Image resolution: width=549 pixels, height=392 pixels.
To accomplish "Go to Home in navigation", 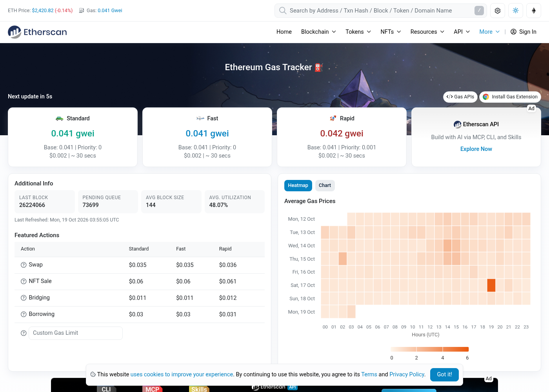I will pyautogui.click(x=284, y=32).
